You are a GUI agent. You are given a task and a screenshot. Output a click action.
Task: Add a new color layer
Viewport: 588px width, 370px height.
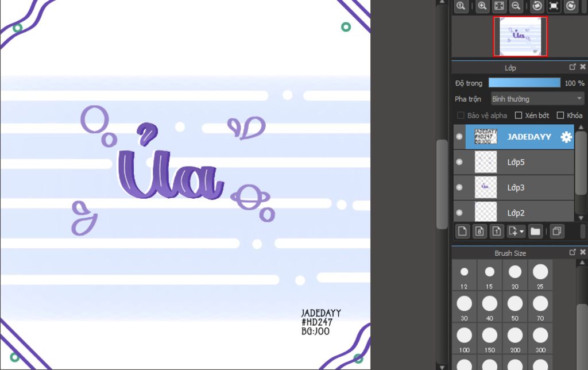coord(462,231)
